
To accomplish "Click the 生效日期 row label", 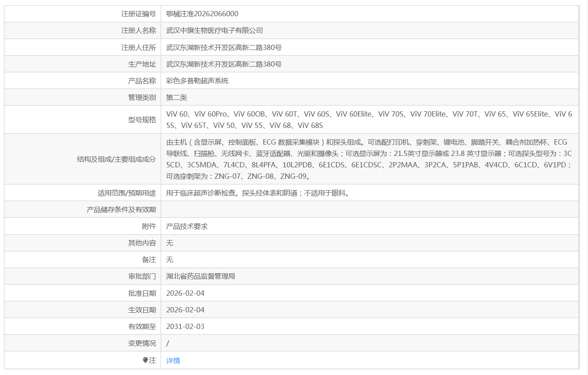I will pos(142,310).
